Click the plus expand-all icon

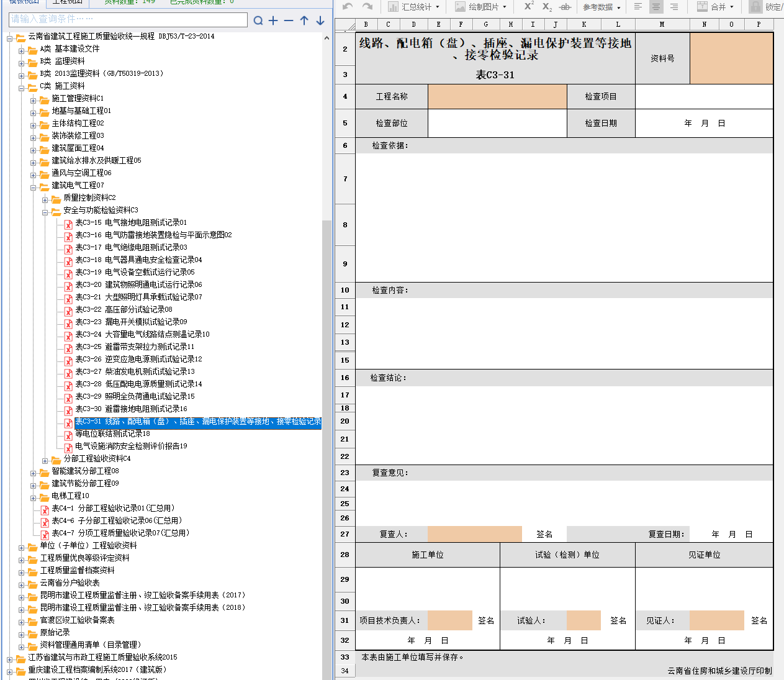274,20
